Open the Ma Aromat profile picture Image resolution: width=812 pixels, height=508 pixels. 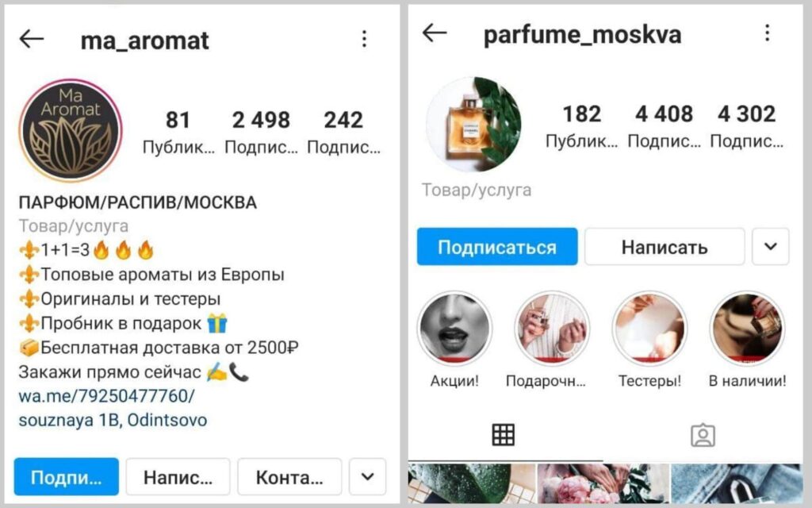point(71,130)
